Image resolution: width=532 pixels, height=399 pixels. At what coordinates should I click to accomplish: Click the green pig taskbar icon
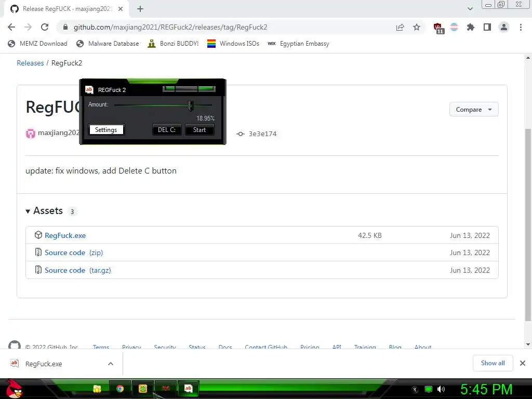[143, 389]
